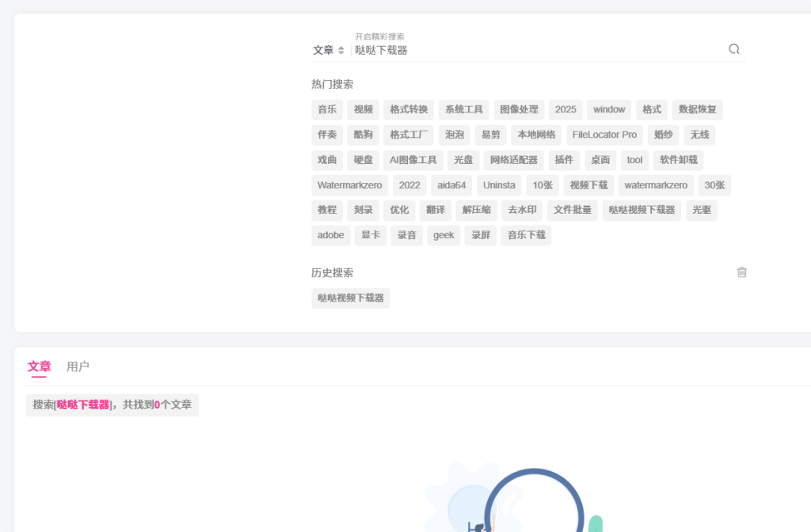The image size is (811, 532).
Task: Select the 文章 results tab
Action: [39, 367]
